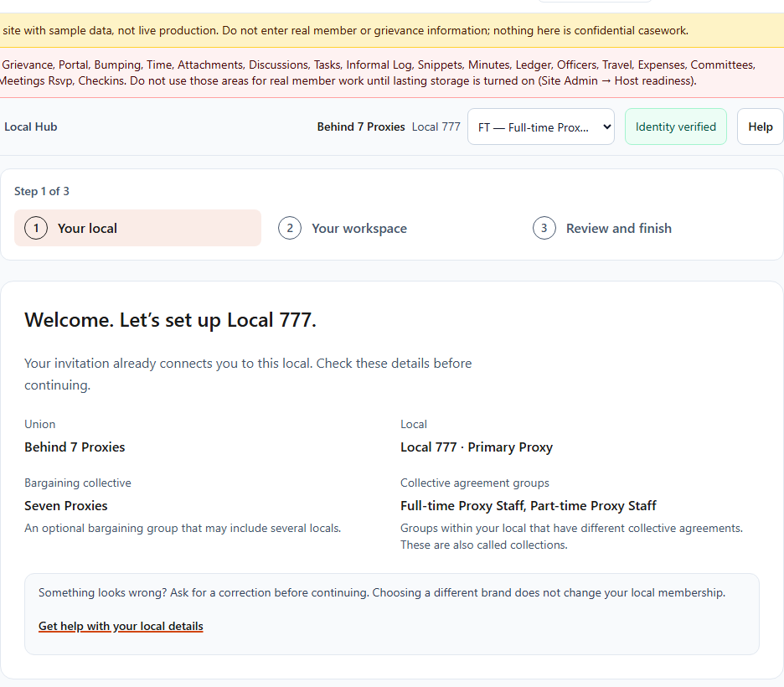Click Behind 7 Proxies union value

point(75,447)
